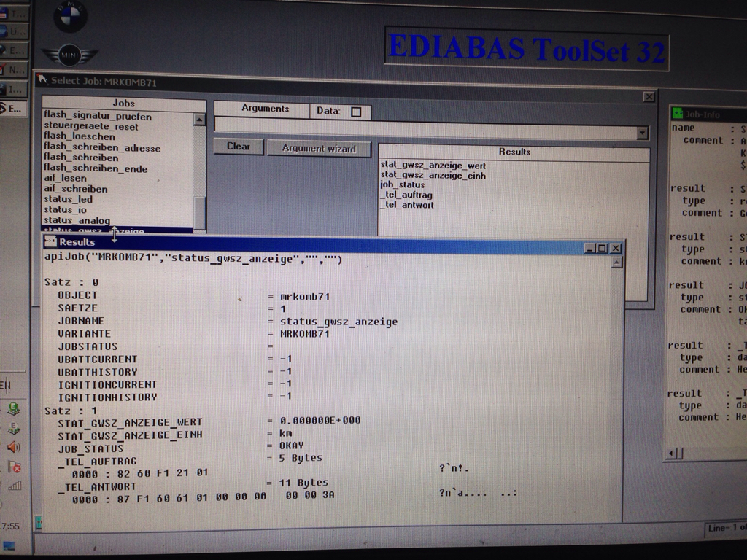Image resolution: width=747 pixels, height=560 pixels.
Task: Open the volume speaker tray icon
Action: point(13,447)
